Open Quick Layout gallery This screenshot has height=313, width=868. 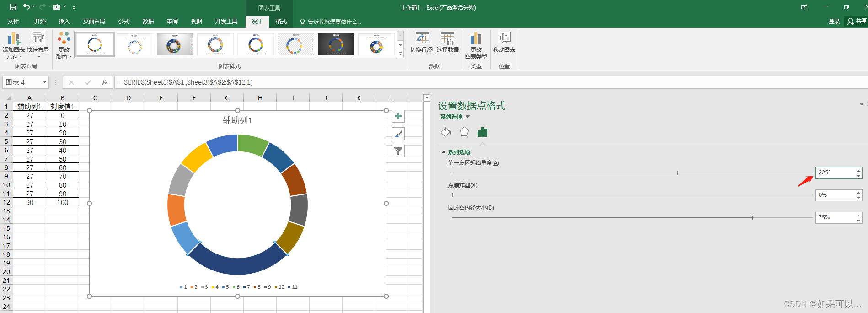[38, 45]
